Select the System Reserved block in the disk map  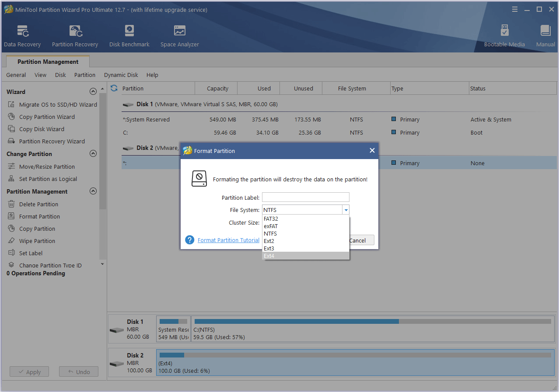[173, 330]
